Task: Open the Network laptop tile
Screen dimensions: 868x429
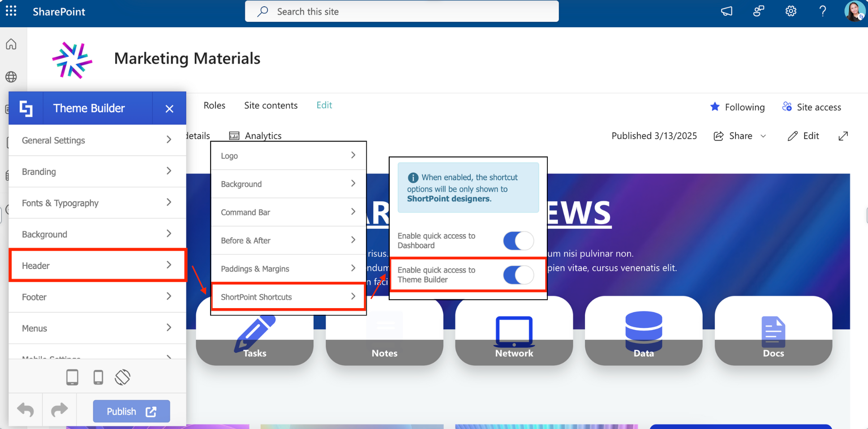Action: tap(514, 330)
